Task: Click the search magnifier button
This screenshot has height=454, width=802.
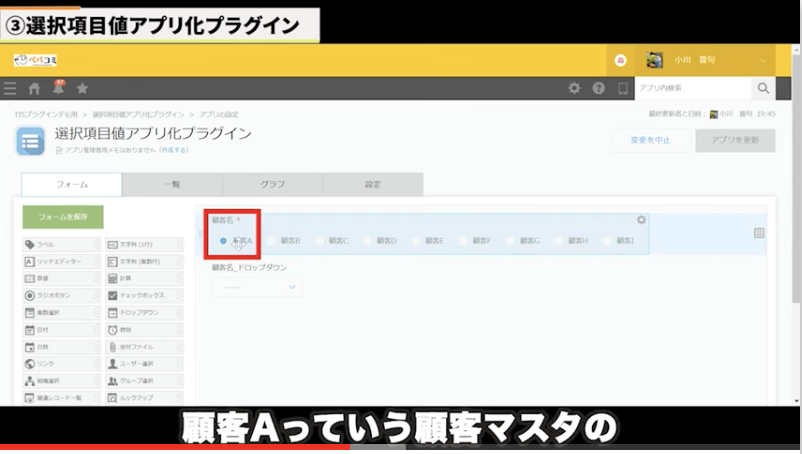Action: 763,89
